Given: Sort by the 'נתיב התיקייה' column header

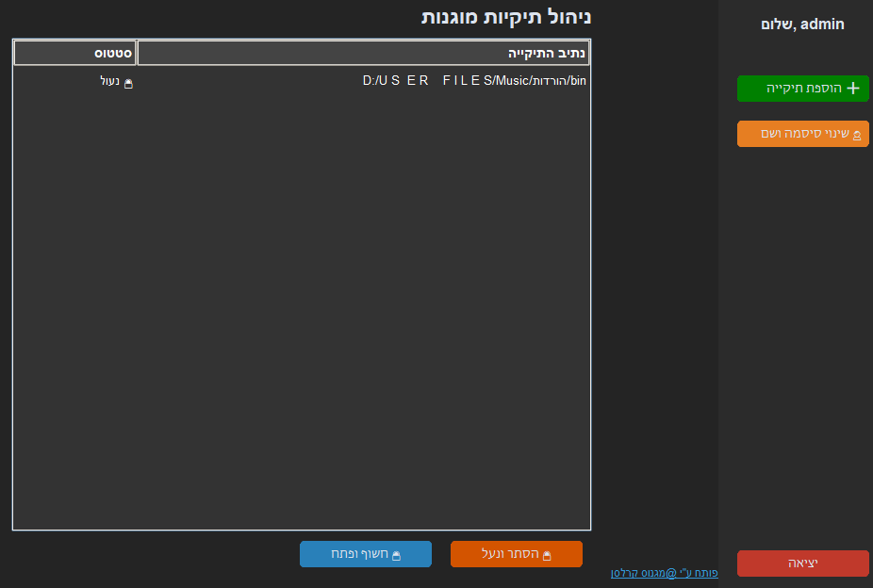Looking at the screenshot, I should [363, 53].
